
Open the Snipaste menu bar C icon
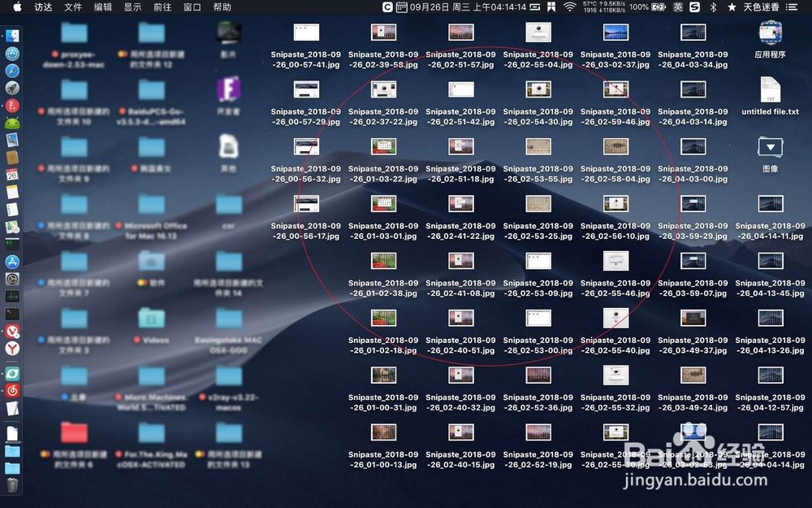coord(387,7)
